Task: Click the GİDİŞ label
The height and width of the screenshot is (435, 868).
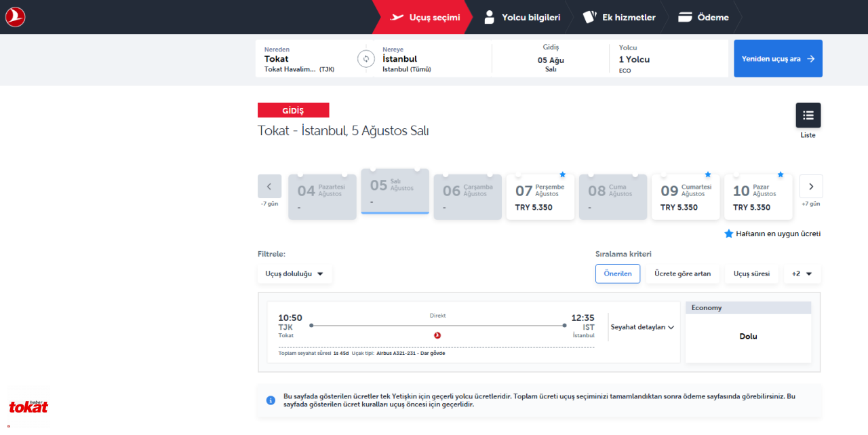Action: pos(293,110)
